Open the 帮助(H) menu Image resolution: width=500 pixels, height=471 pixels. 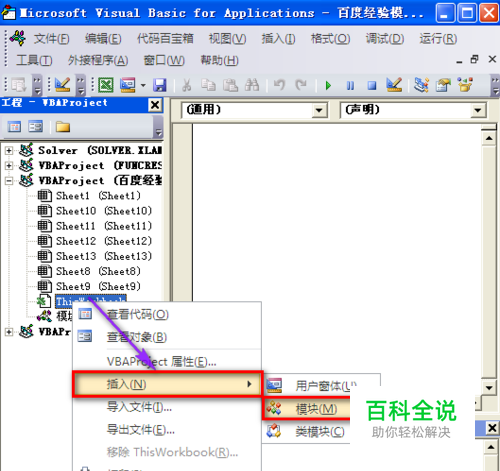click(x=219, y=60)
